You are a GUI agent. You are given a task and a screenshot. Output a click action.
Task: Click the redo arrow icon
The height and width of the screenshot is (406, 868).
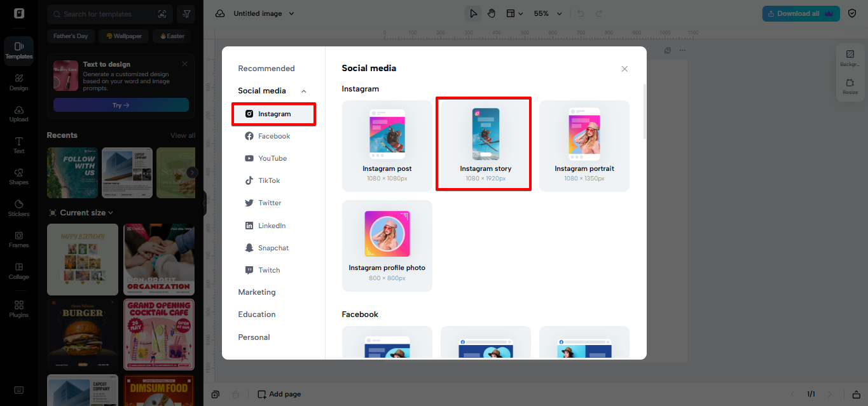[x=598, y=13]
